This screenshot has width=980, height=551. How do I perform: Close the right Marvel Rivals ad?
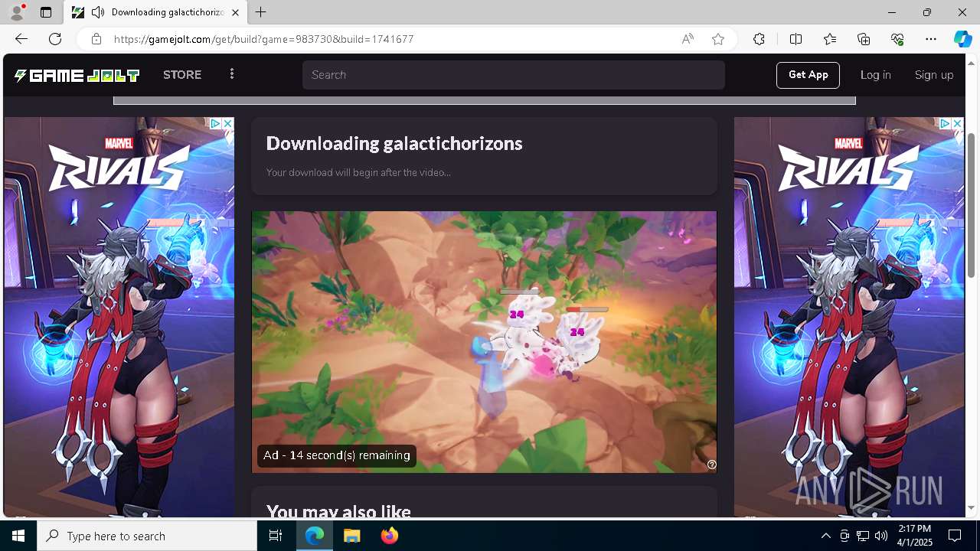point(957,123)
